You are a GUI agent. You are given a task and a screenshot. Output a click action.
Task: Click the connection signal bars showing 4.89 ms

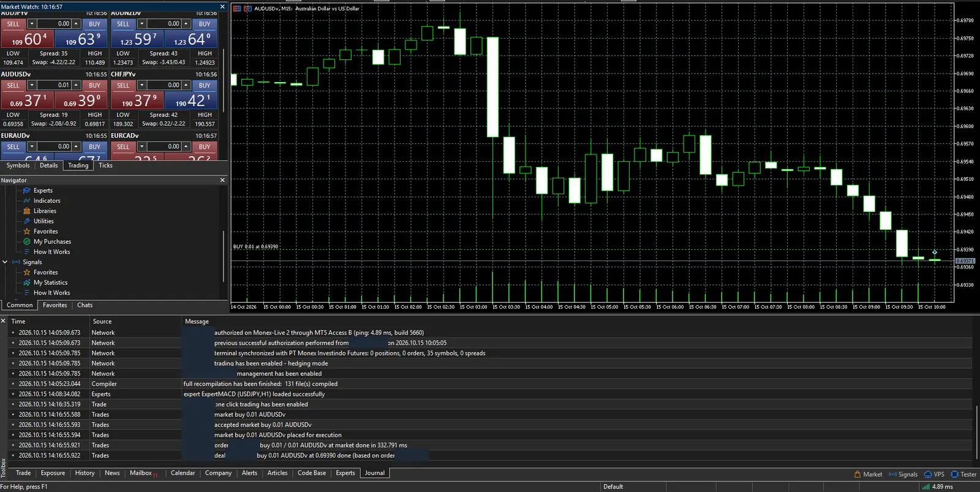pyautogui.click(x=925, y=487)
